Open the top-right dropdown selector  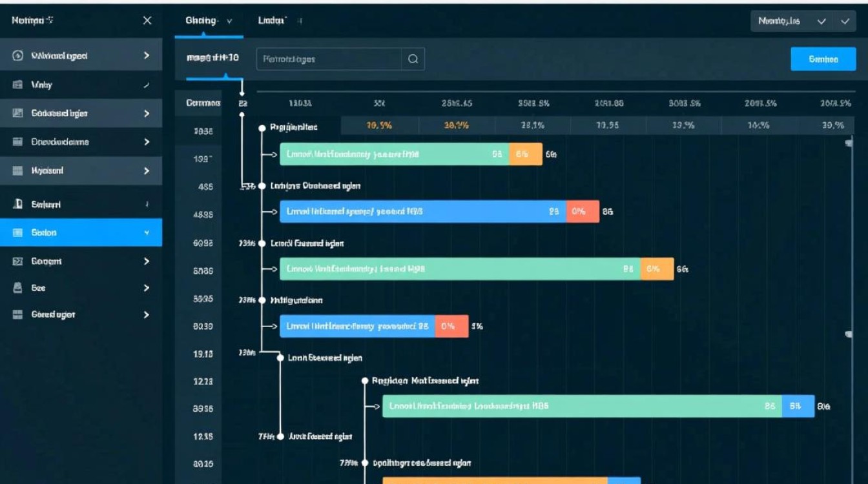pos(792,21)
